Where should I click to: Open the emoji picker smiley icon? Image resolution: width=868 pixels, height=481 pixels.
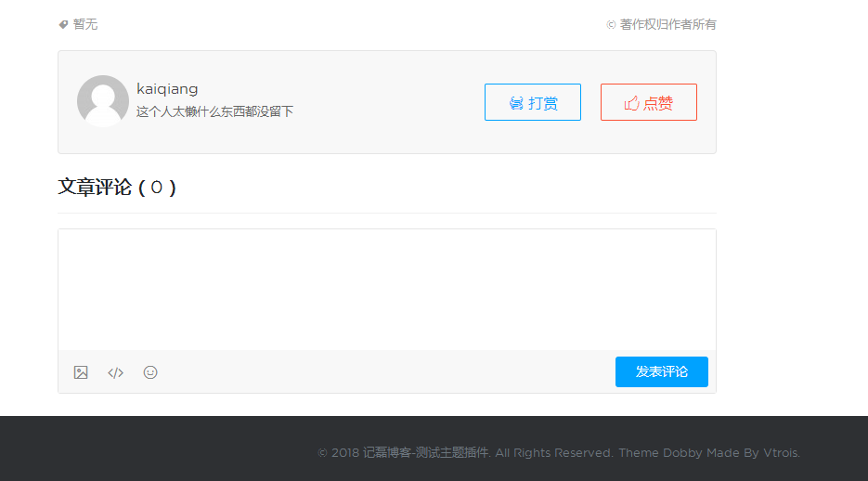(x=150, y=372)
